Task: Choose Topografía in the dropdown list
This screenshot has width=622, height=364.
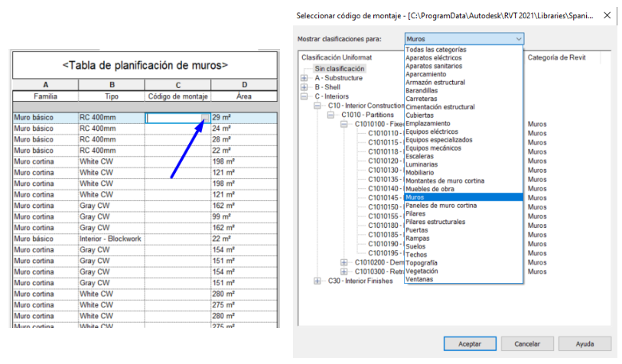Action: pyautogui.click(x=464, y=263)
